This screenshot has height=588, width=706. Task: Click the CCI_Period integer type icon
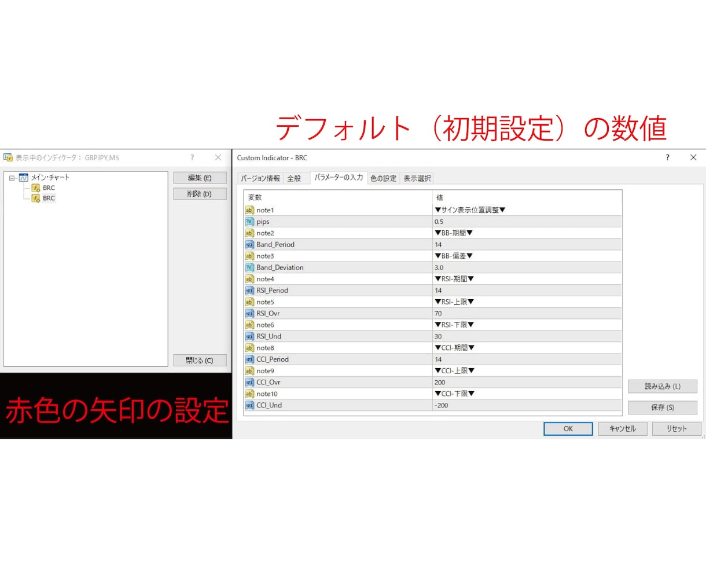249,359
